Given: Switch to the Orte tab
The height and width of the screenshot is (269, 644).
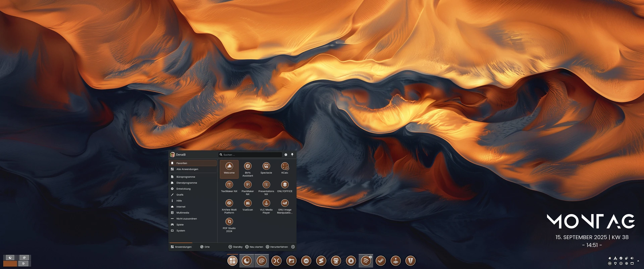Looking at the screenshot, I should click(205, 247).
